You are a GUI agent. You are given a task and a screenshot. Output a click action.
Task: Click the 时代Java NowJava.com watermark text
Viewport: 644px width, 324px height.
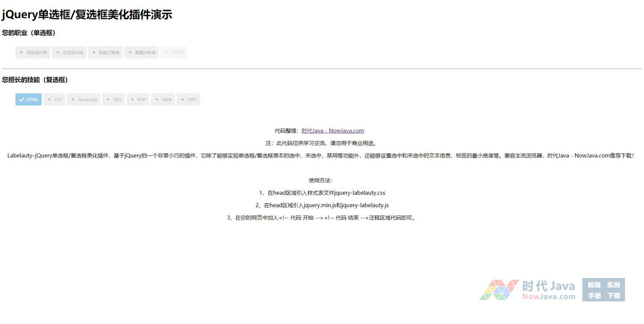point(549,290)
